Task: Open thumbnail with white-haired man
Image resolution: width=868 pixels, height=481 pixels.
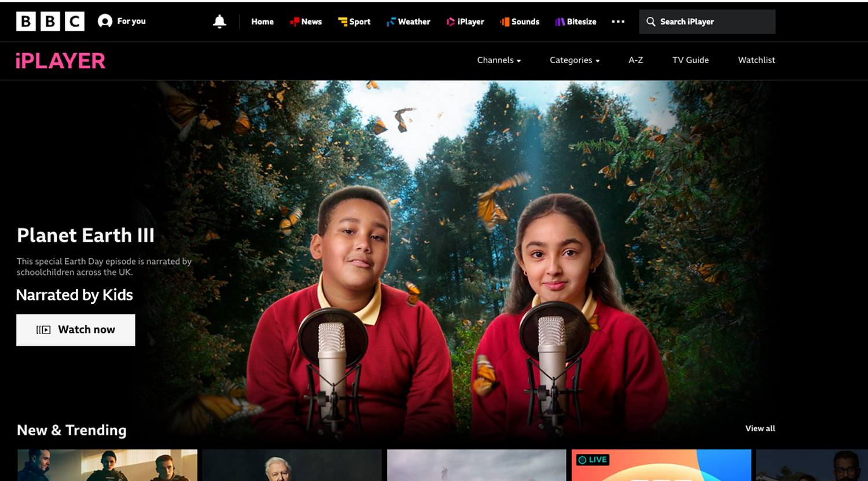Action: tap(292, 465)
